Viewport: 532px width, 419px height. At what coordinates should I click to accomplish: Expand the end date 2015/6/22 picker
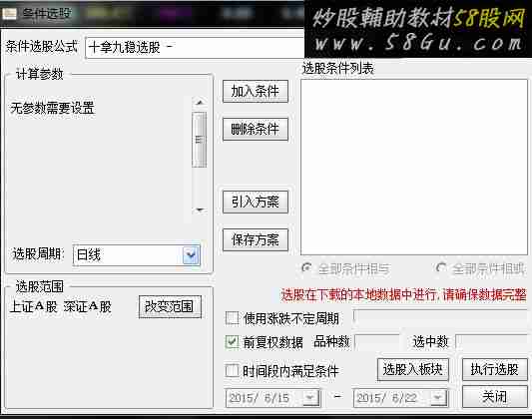coord(439,397)
